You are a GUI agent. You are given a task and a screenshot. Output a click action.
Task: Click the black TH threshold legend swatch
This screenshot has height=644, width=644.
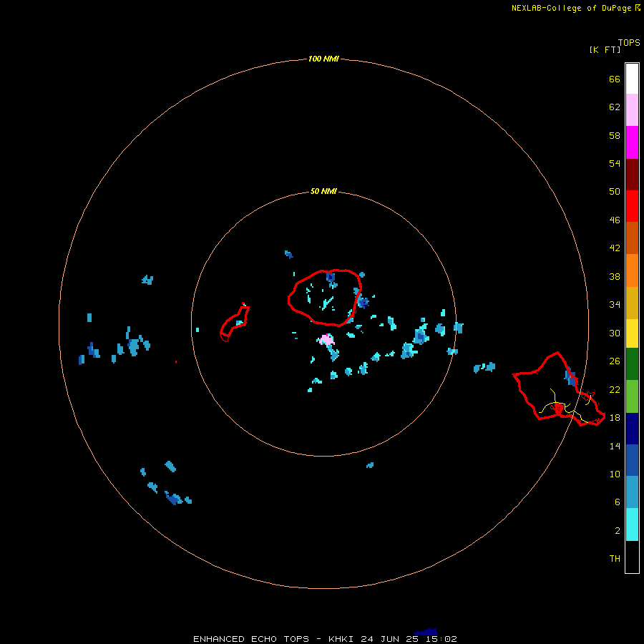pyautogui.click(x=632, y=557)
